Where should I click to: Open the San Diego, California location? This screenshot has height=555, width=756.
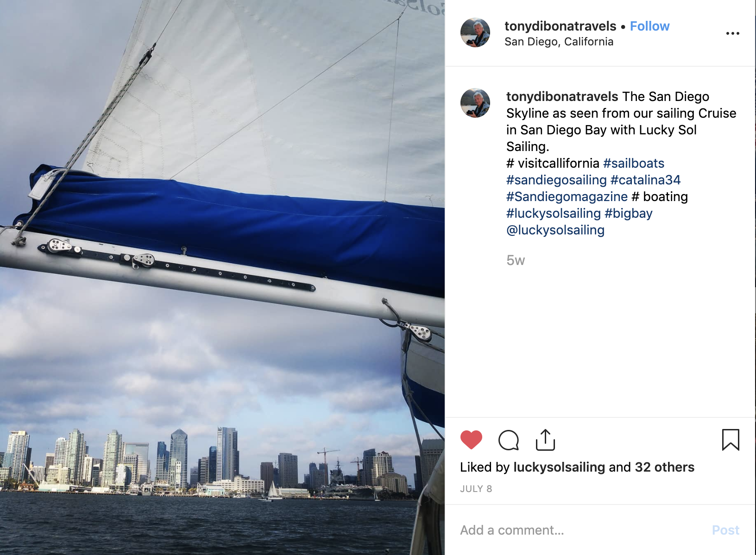pos(559,42)
